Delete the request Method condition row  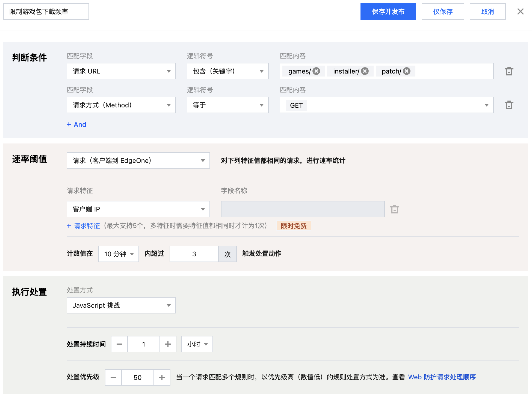point(509,105)
